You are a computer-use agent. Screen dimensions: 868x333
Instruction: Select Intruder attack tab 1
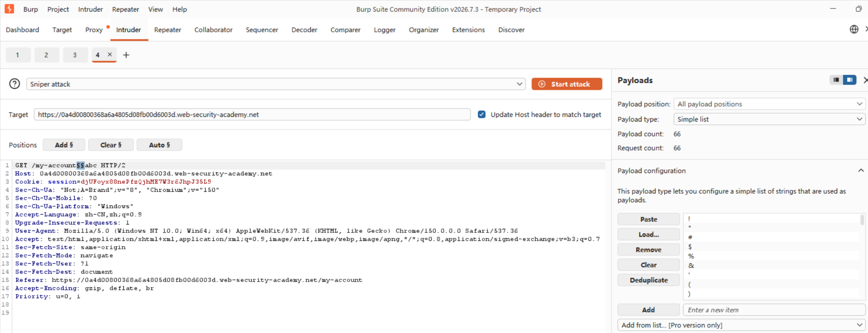coord(18,55)
